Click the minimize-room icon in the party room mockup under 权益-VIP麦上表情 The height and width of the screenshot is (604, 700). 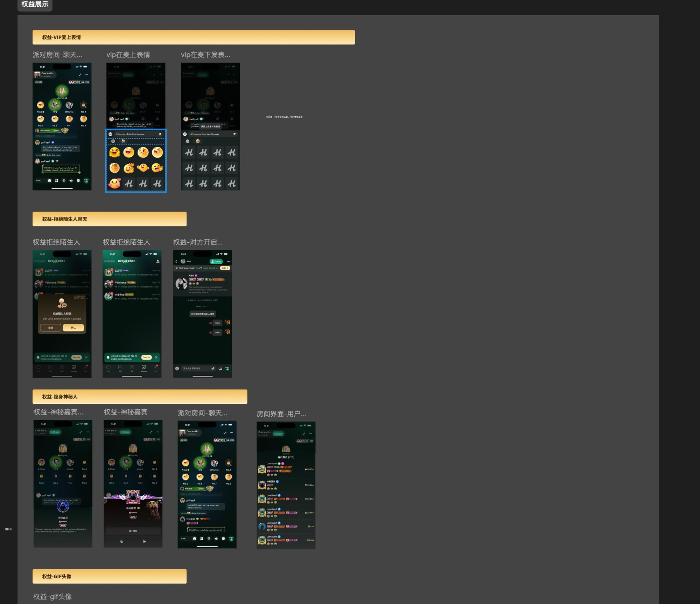(80, 75)
